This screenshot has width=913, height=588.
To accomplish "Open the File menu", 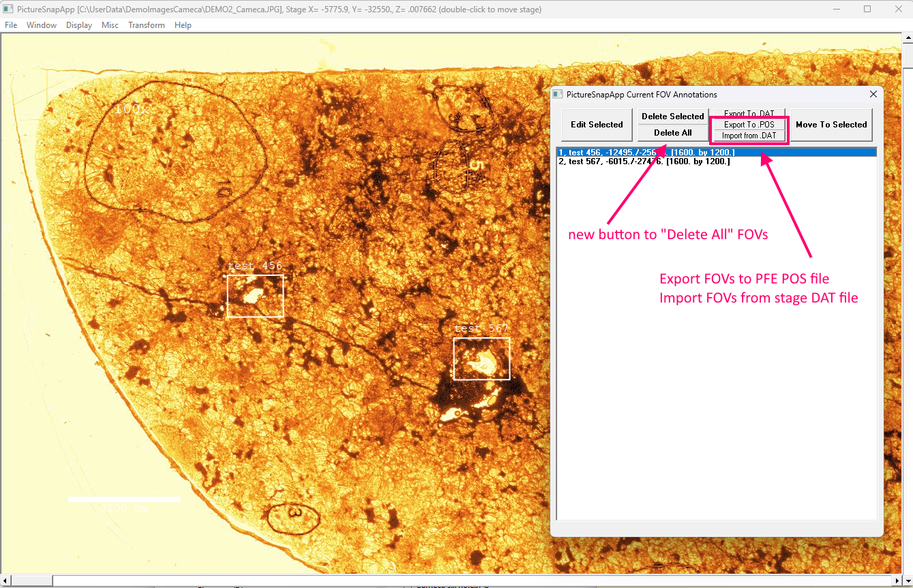I will (11, 25).
